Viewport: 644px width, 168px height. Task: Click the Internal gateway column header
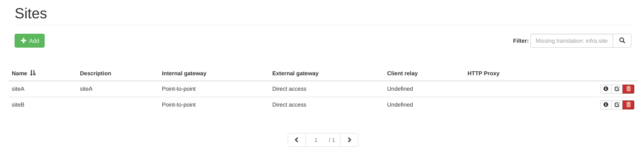[184, 73]
